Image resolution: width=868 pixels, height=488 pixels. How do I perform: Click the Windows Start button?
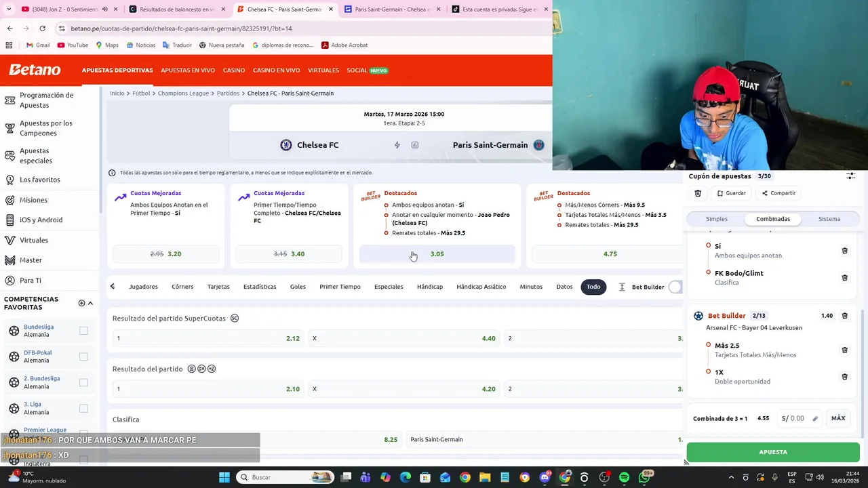pyautogui.click(x=224, y=477)
